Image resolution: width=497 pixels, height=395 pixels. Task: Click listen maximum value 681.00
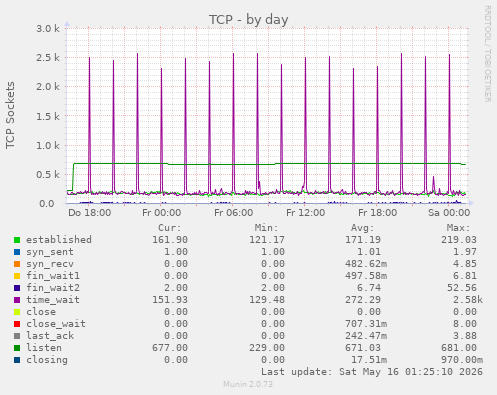459,348
